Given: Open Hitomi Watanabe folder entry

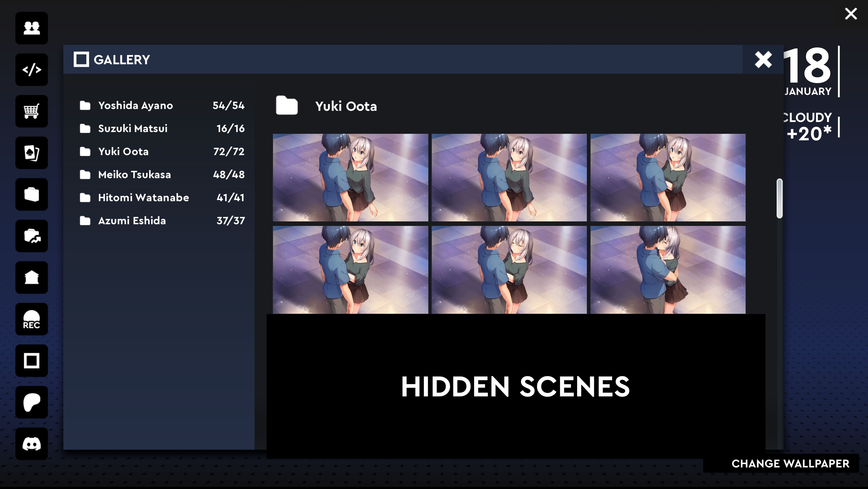Looking at the screenshot, I should tap(143, 197).
